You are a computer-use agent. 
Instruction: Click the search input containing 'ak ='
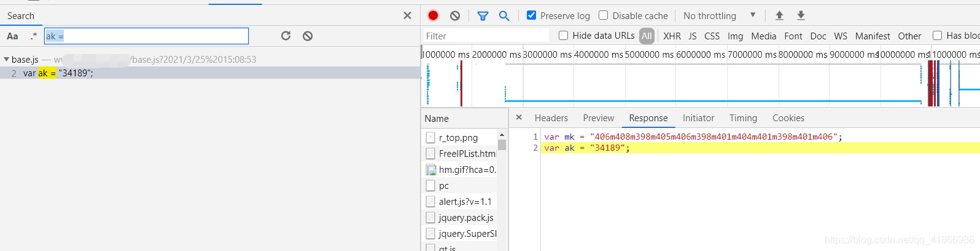146,36
